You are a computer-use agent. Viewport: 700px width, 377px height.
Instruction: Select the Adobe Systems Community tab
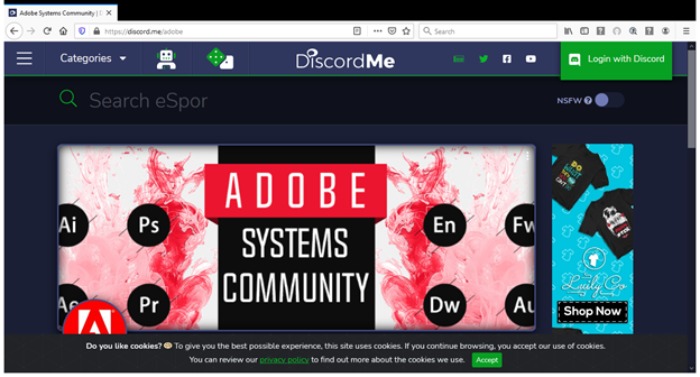coord(62,13)
